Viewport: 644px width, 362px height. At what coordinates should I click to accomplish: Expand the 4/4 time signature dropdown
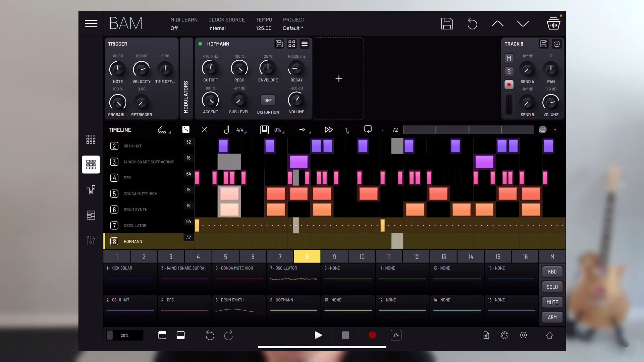[x=240, y=130]
